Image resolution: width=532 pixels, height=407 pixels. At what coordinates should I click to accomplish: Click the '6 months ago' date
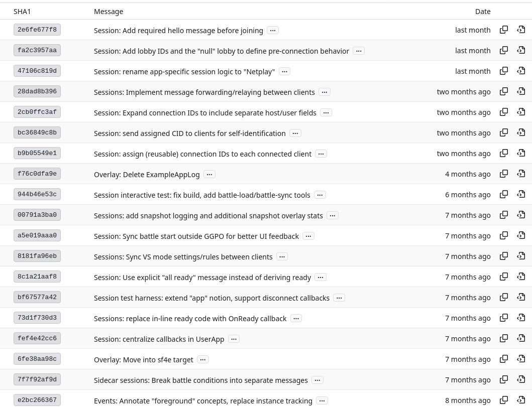pyautogui.click(x=468, y=195)
